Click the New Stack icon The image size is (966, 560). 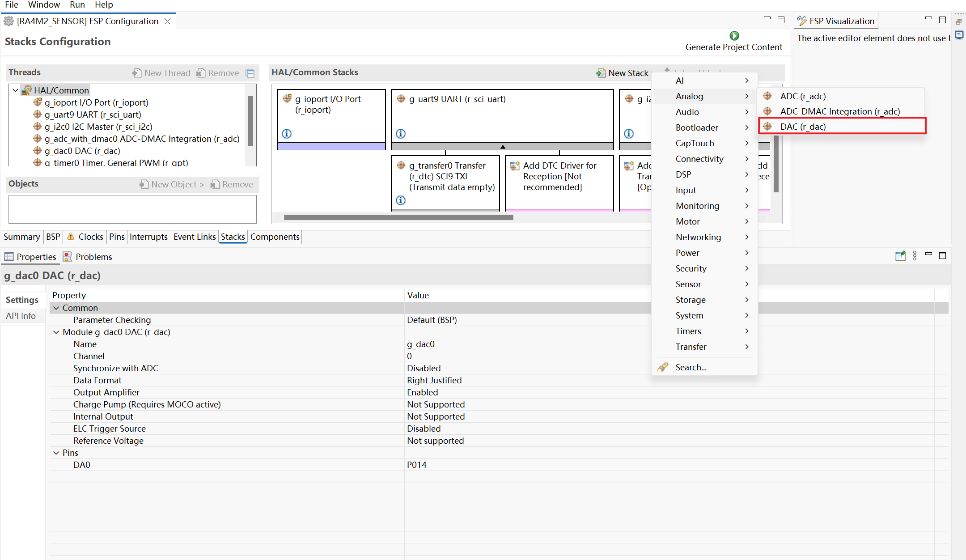601,73
